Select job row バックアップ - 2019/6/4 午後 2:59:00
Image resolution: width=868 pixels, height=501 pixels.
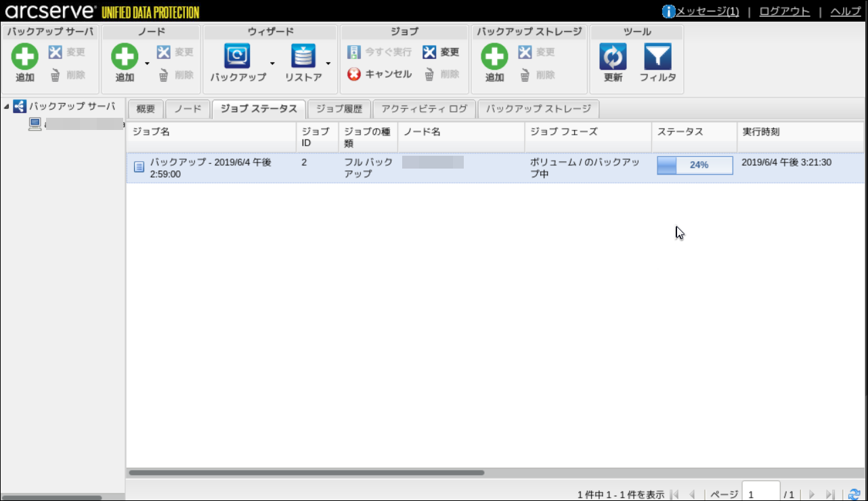[497, 168]
